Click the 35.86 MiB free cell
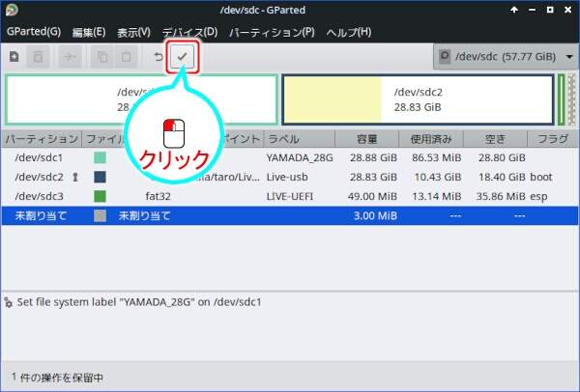 pyautogui.click(x=501, y=196)
